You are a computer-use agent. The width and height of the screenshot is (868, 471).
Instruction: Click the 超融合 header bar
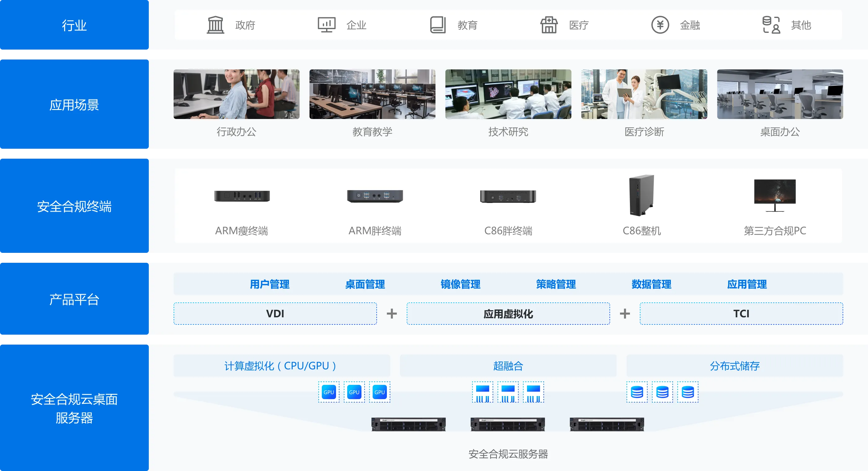pos(508,366)
